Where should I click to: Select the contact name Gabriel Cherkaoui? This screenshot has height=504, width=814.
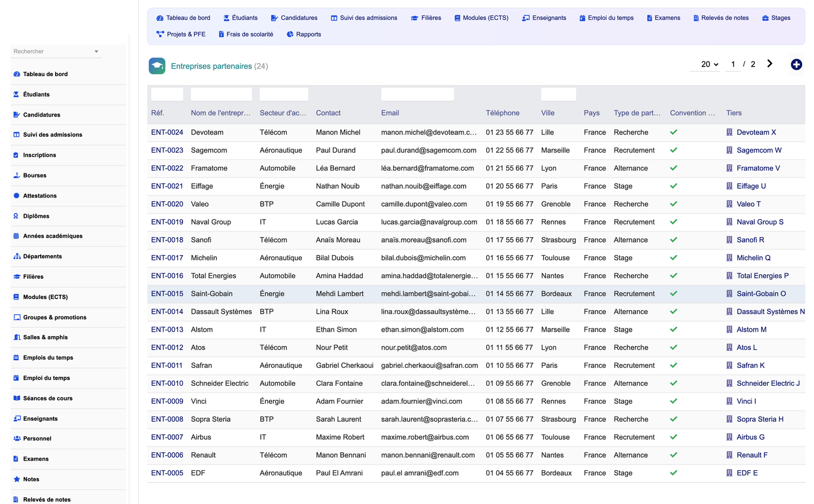pyautogui.click(x=345, y=365)
